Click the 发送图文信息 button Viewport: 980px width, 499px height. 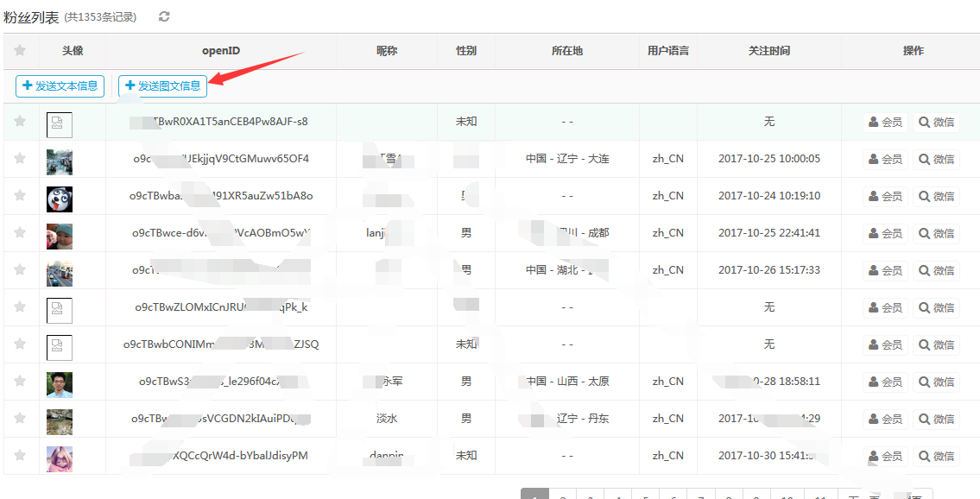click(162, 85)
